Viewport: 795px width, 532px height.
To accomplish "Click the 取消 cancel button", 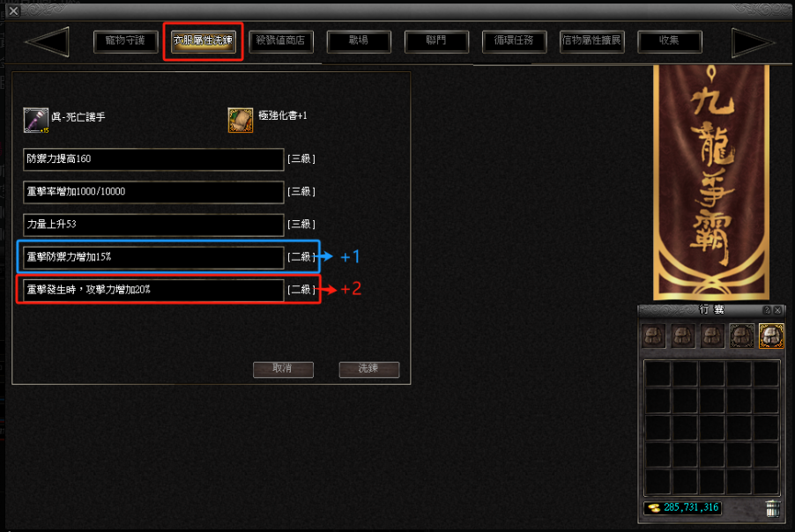I will pyautogui.click(x=283, y=369).
